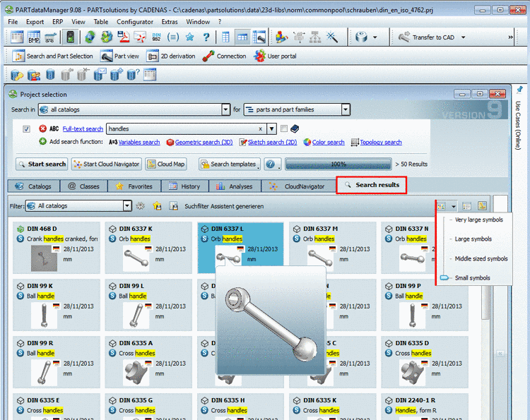Click the Variables search link
Viewport: 530px width, 420px height.
click(139, 142)
